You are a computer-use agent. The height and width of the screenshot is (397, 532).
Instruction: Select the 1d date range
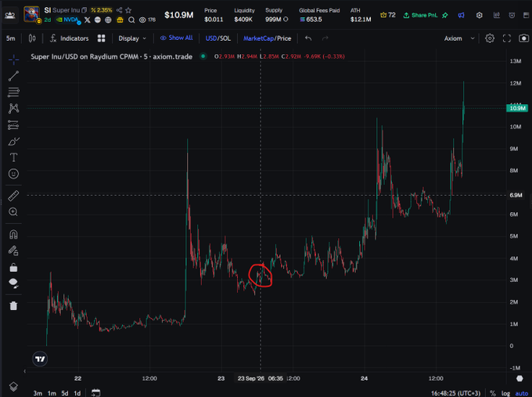(x=77, y=393)
